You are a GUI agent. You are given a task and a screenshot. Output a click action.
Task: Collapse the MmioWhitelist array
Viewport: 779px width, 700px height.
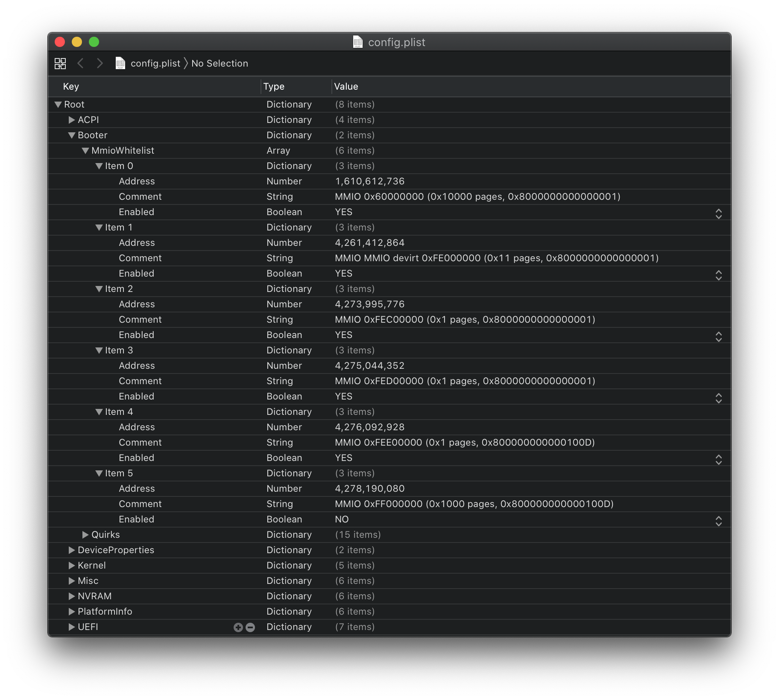(85, 151)
